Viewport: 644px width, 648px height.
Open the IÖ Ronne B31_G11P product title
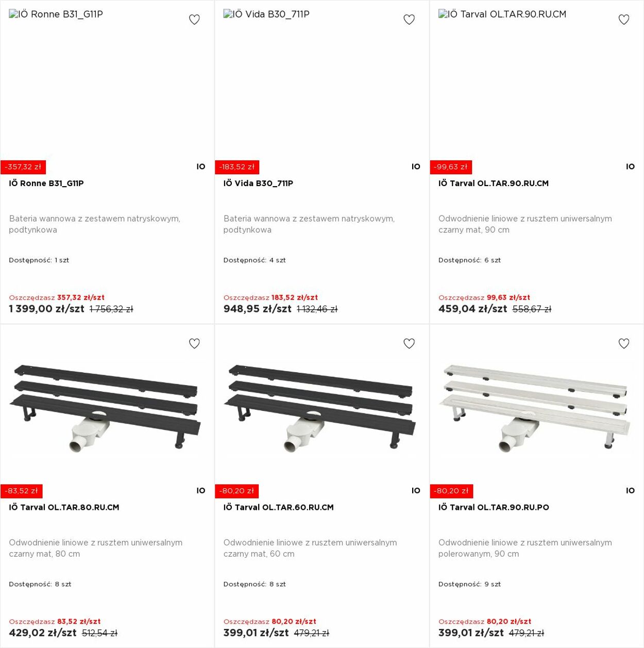tap(46, 184)
